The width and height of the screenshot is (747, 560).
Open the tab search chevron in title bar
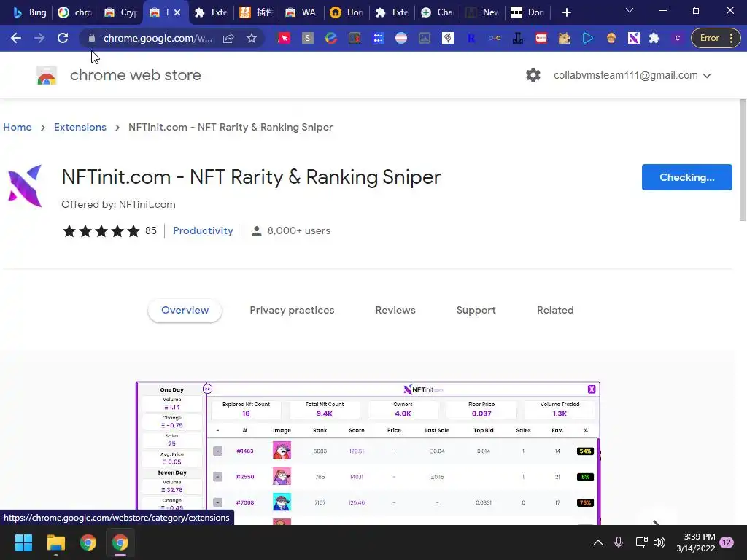pos(630,10)
